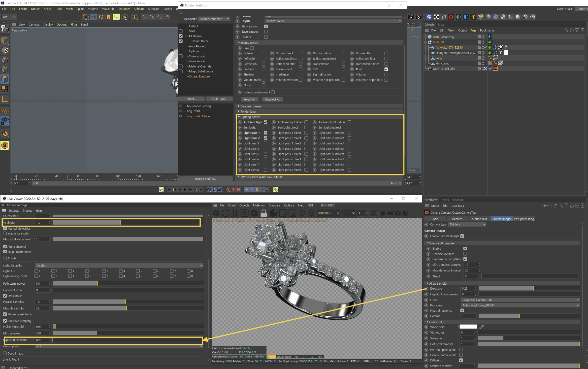
Task: Click the Multi-Pass... button
Action: (219, 99)
